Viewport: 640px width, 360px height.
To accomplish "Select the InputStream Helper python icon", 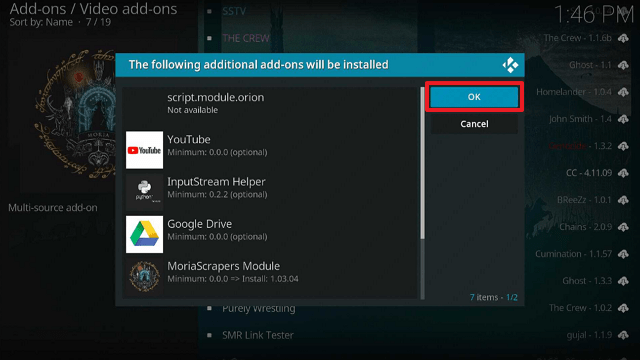I will [x=144, y=192].
